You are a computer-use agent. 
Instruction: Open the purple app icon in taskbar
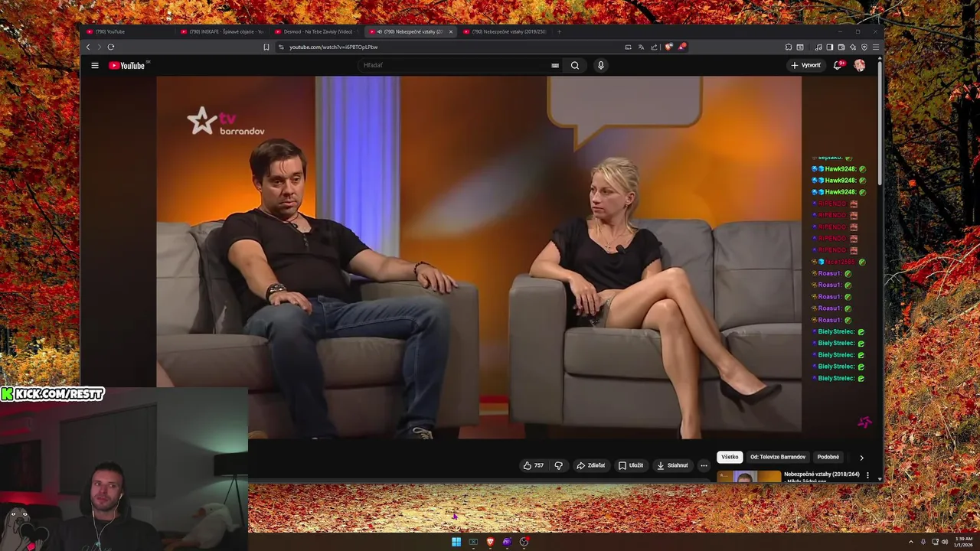coord(507,542)
